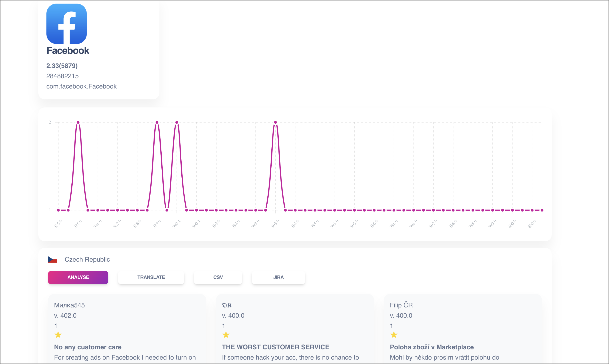Screen dimensions: 609x364
Task: Send reviews to JIRA
Action: tap(278, 277)
